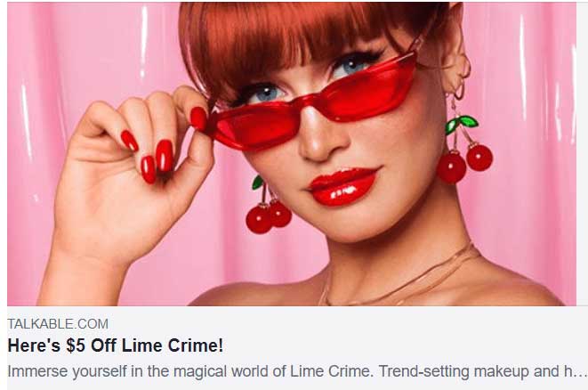The height and width of the screenshot is (390, 588).
Task: Click the truncated ellipsis ending the description
Action: 581,372
